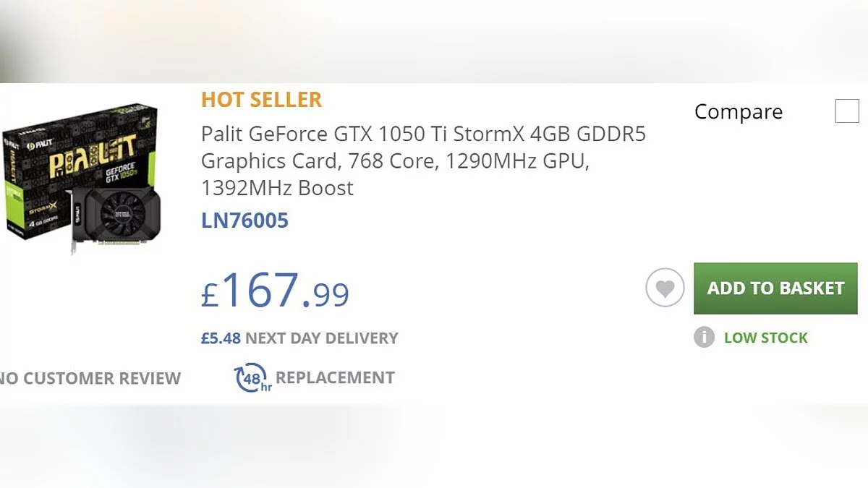Tick the Compare checkbox

click(847, 112)
